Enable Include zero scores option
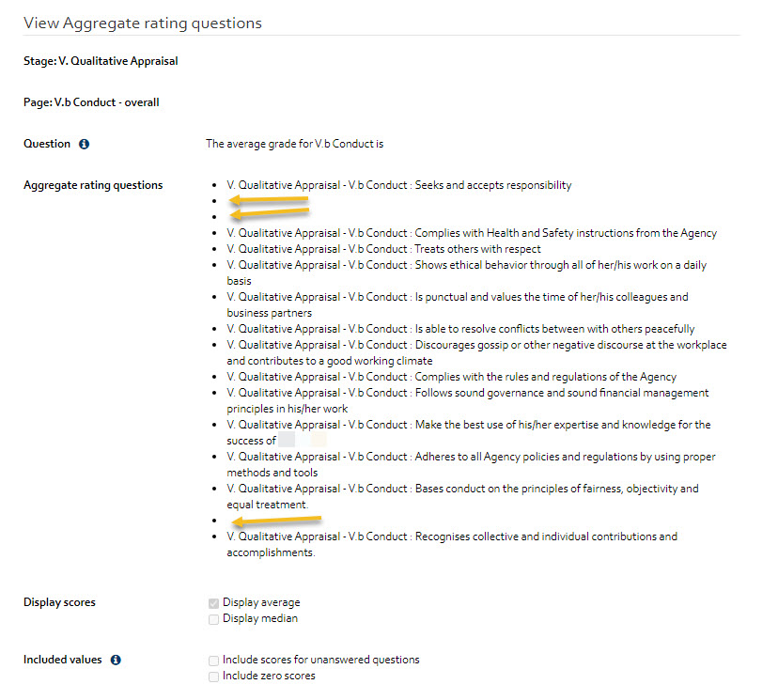 coord(213,677)
